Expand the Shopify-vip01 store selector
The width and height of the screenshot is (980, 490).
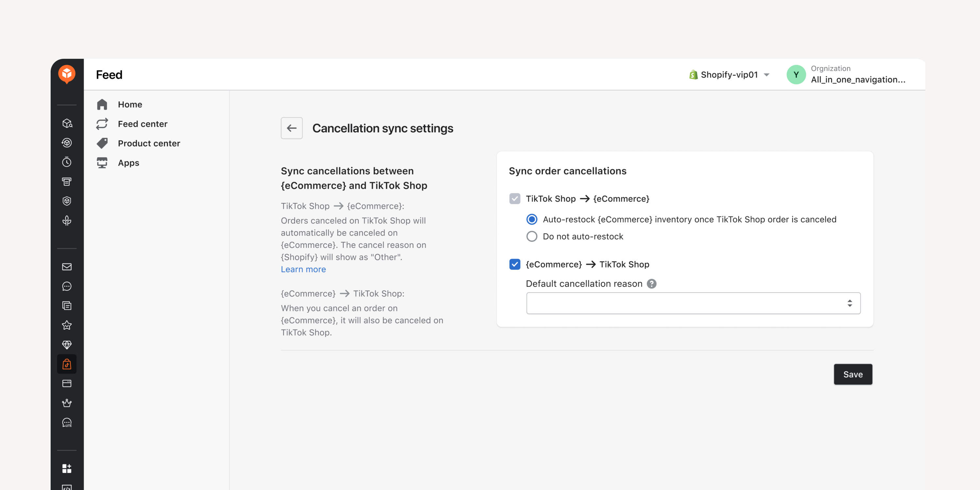[x=729, y=74]
